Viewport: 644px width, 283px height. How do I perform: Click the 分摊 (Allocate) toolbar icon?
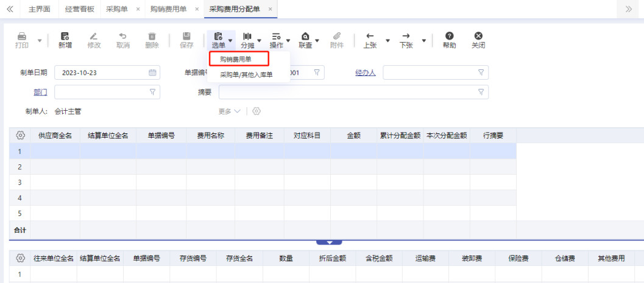pyautogui.click(x=247, y=40)
